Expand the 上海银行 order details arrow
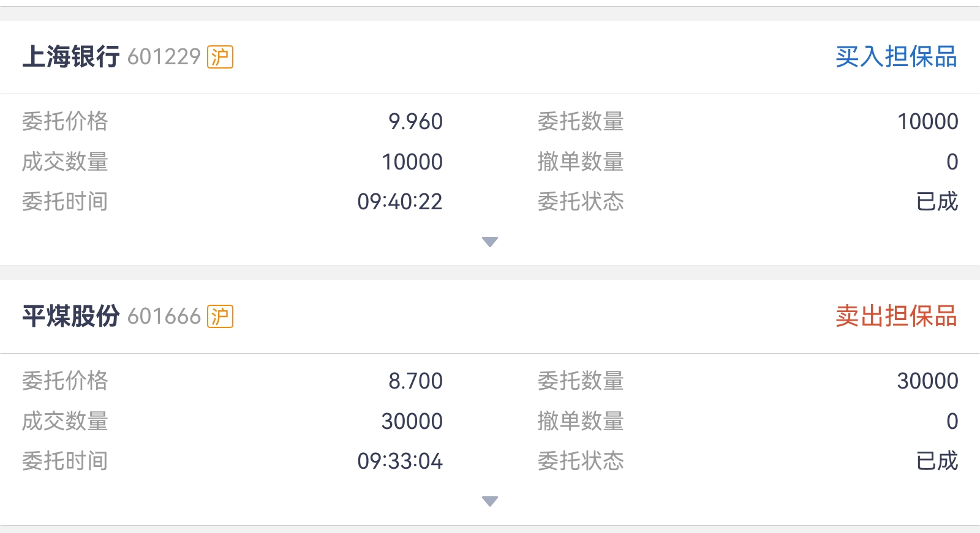This screenshot has width=980, height=533. point(490,242)
